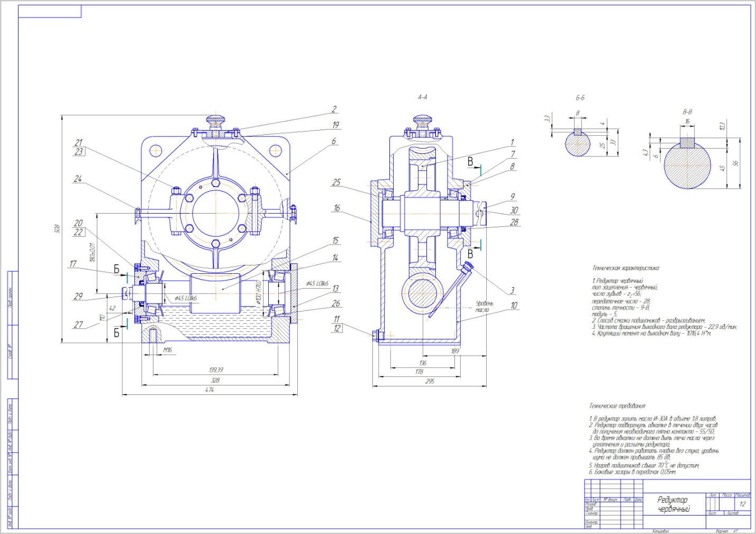Click part callout number '28'
Viewport: 756px width, 534px height.
click(x=514, y=223)
